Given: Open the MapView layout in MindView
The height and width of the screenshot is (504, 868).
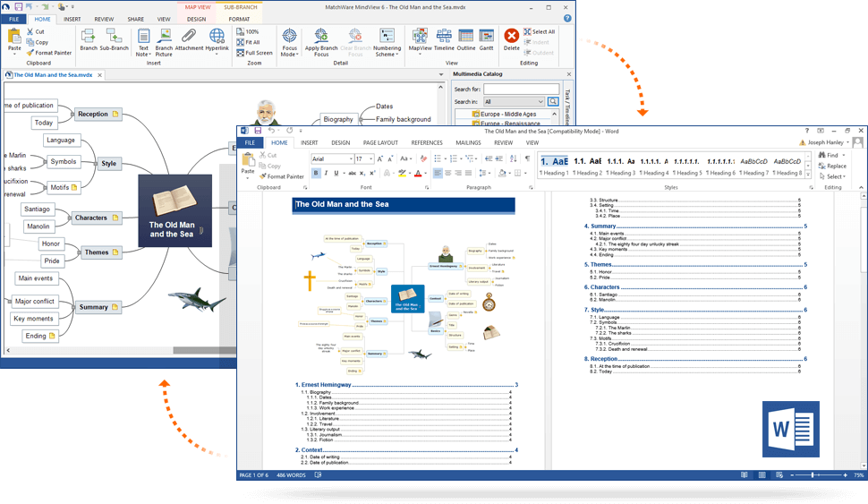Looking at the screenshot, I should [x=421, y=40].
